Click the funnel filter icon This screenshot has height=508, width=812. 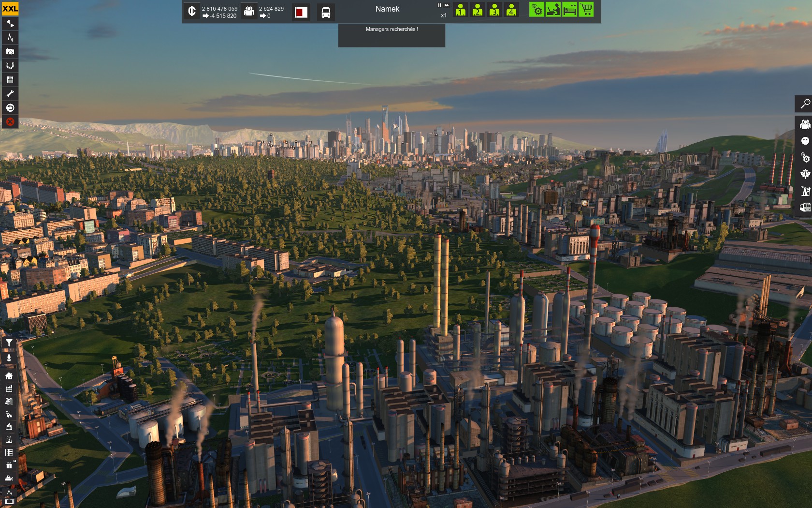point(9,343)
